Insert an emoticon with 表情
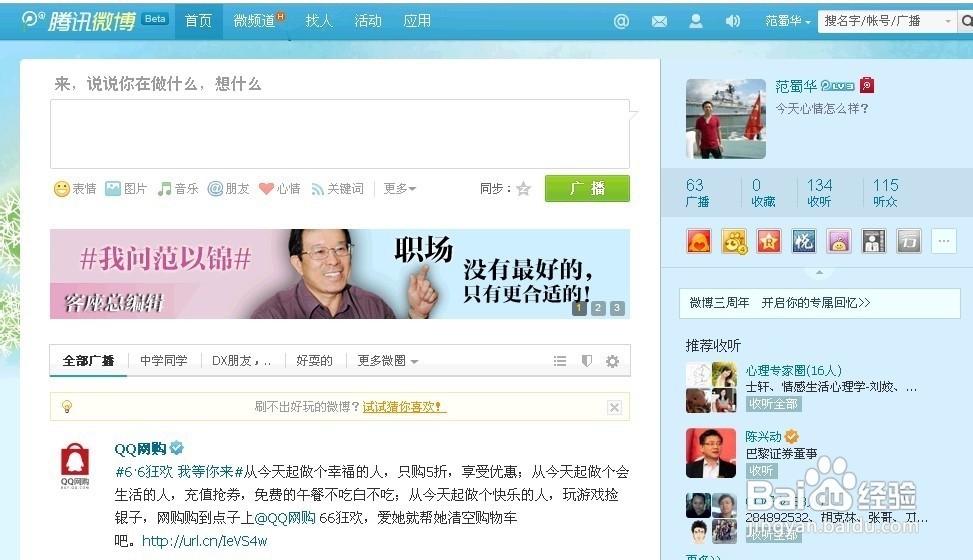This screenshot has width=973, height=560. pos(76,189)
